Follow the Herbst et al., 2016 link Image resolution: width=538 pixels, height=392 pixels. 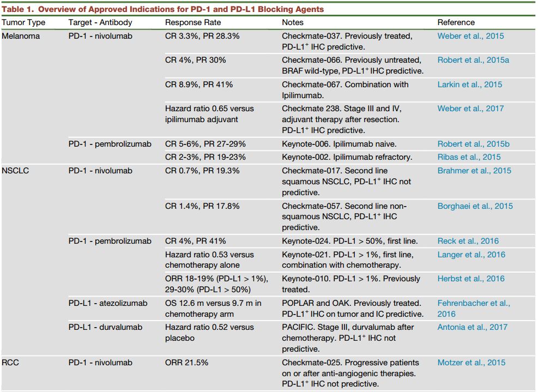(x=471, y=279)
